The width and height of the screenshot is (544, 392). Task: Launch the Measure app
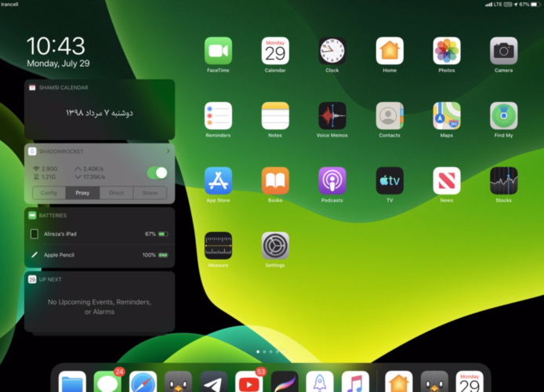(x=218, y=245)
